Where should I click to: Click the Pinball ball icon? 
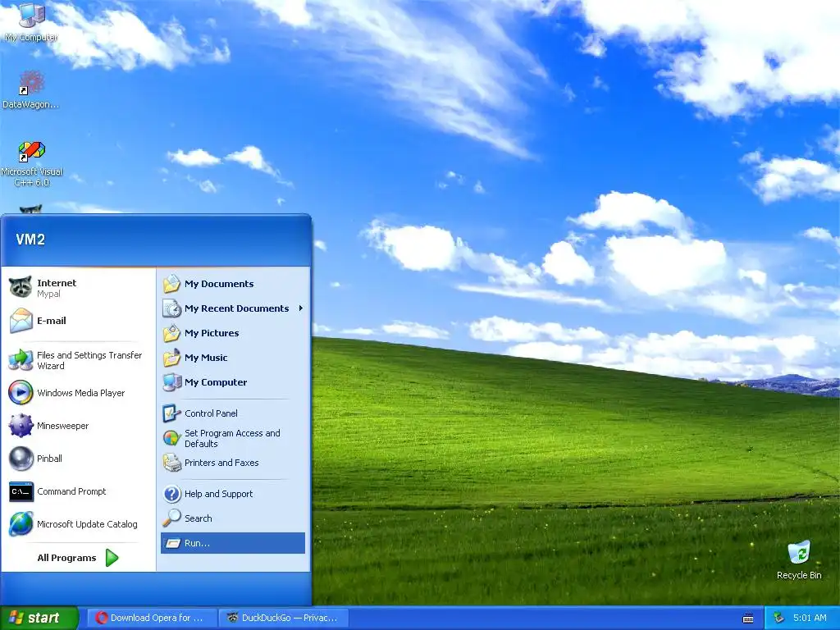pos(21,459)
